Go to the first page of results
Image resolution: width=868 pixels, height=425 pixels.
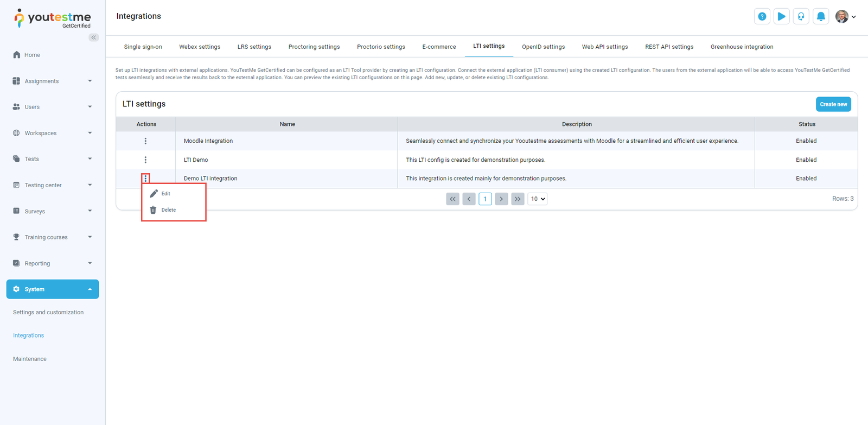tap(452, 199)
